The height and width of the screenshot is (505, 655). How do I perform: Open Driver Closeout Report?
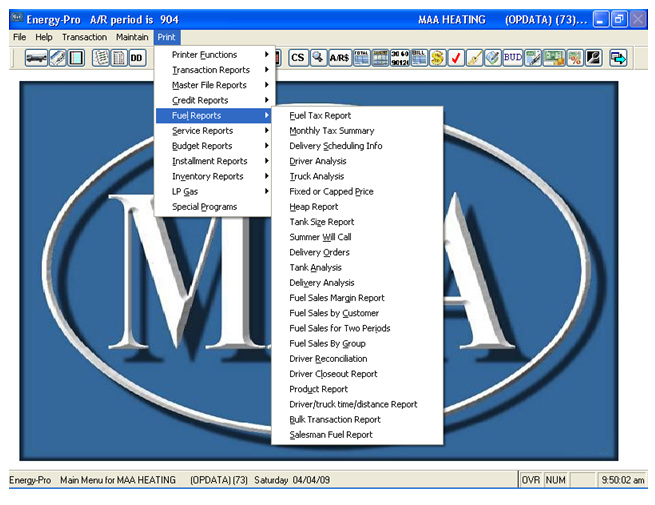point(357,374)
